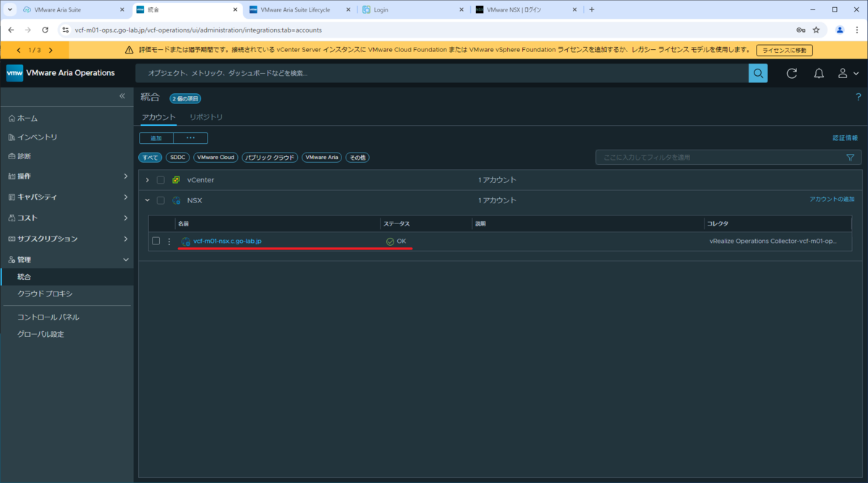Click the browser back arrow

pos(10,30)
